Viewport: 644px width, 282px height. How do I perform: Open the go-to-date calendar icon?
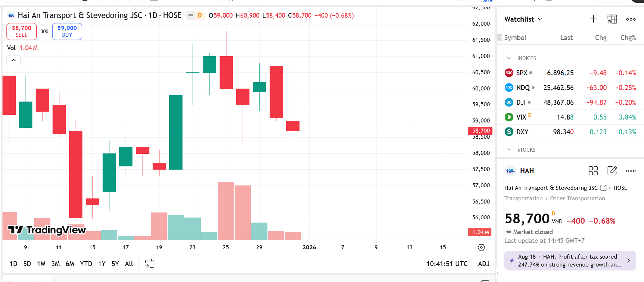point(149,264)
